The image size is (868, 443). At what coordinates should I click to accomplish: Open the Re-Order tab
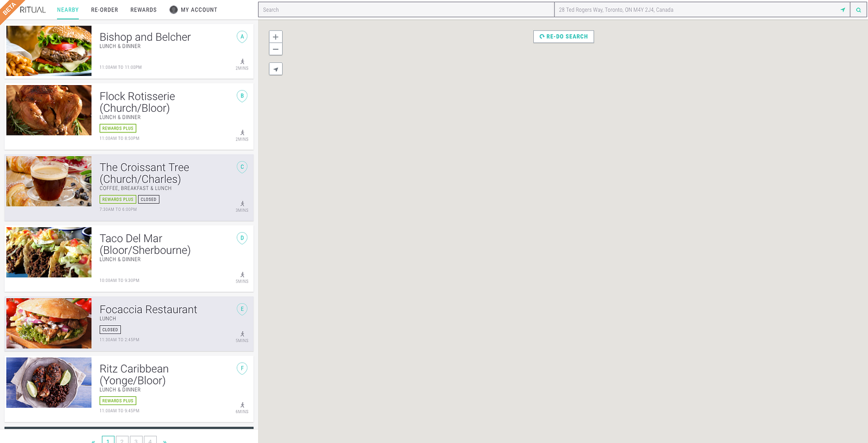pyautogui.click(x=105, y=10)
